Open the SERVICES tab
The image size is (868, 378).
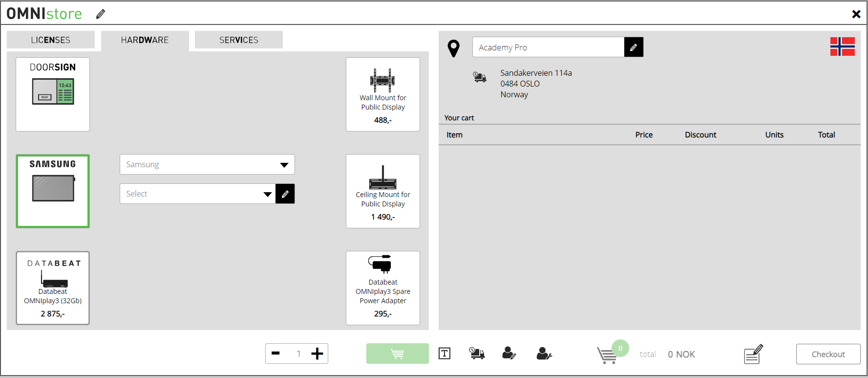coord(239,40)
